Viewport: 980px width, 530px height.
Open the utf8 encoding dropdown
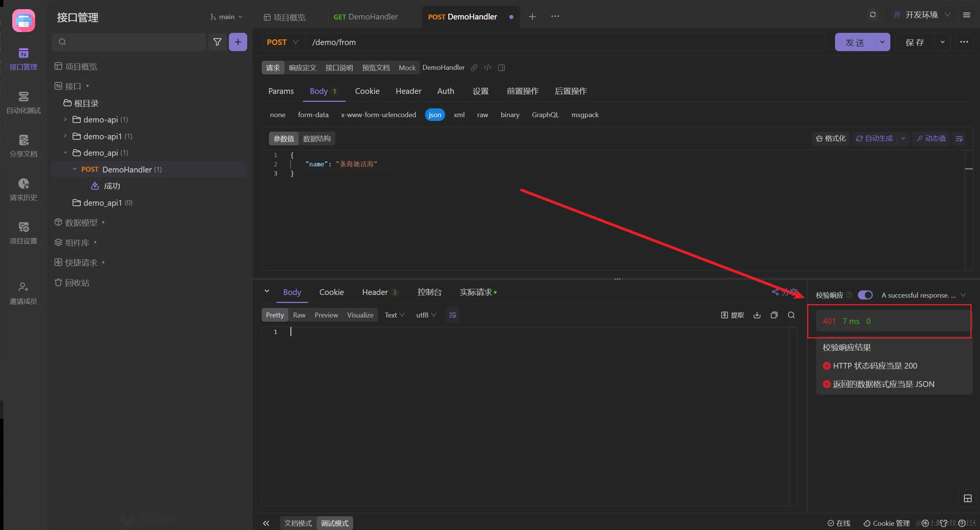coord(426,315)
